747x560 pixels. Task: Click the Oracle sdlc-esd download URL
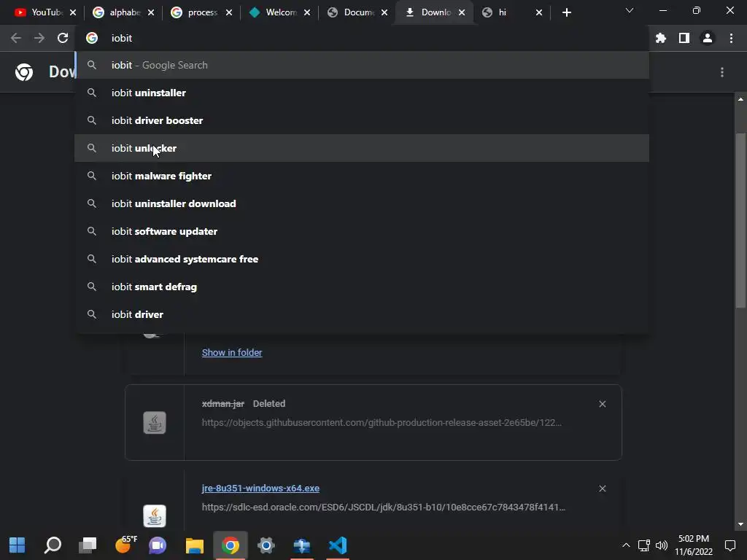[x=384, y=507]
